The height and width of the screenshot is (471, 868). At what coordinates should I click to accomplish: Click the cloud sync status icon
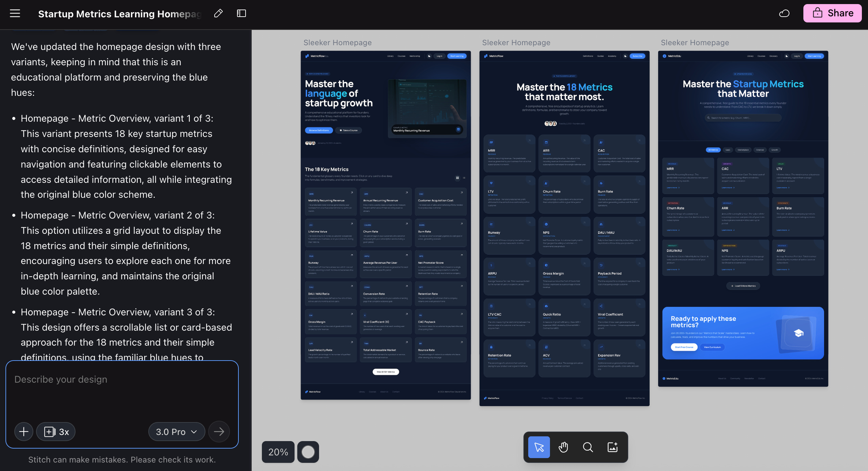tap(784, 14)
